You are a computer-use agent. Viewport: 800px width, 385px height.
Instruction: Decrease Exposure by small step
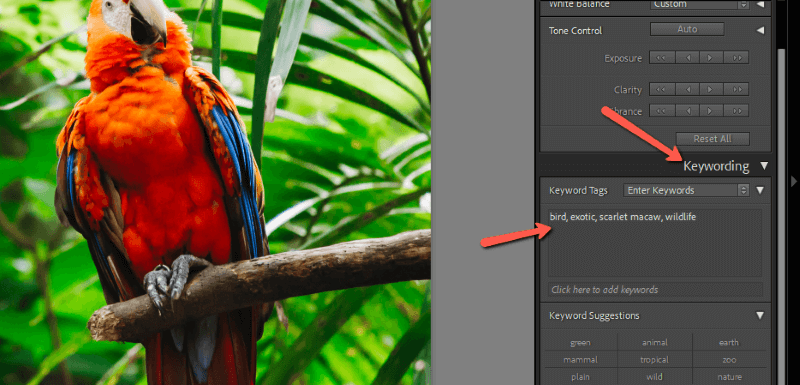pyautogui.click(x=687, y=58)
